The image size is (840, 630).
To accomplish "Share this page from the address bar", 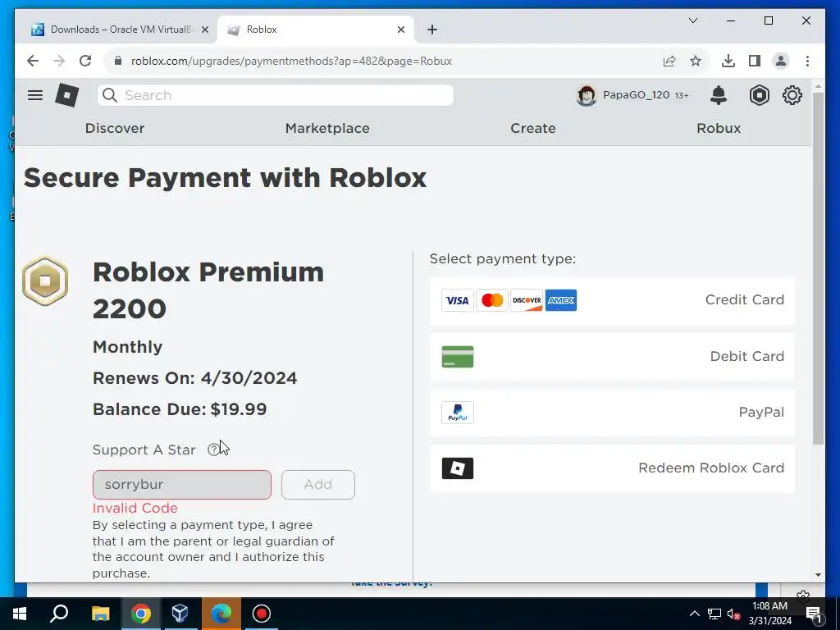I will (669, 61).
